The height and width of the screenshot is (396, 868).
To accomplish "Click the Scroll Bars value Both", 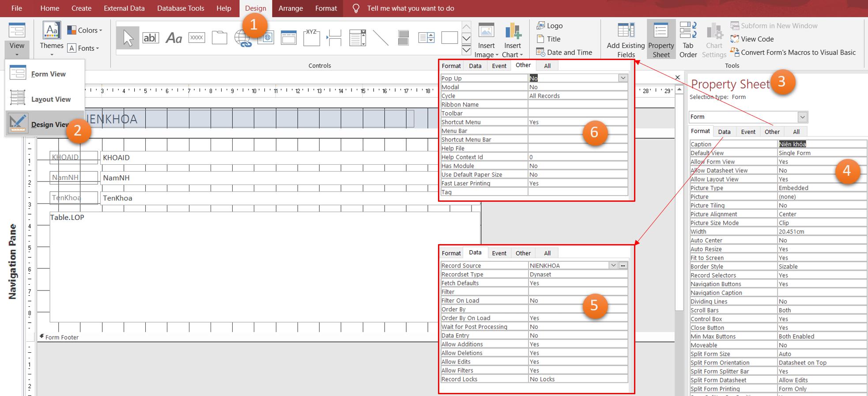I will 822,310.
